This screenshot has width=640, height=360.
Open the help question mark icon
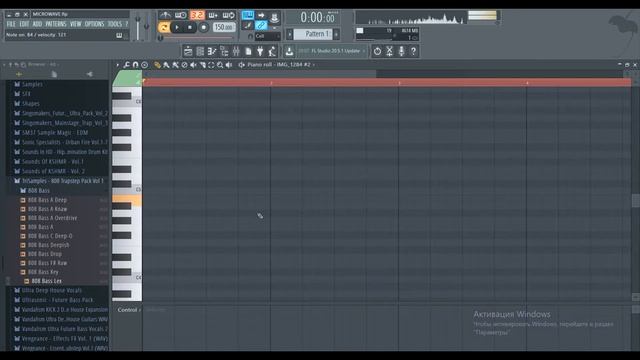[x=413, y=51]
